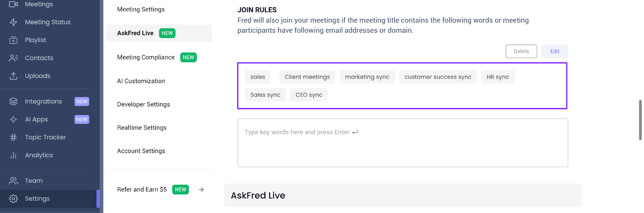The height and width of the screenshot is (213, 644).
Task: Click the Settings gear icon
Action: [13, 198]
